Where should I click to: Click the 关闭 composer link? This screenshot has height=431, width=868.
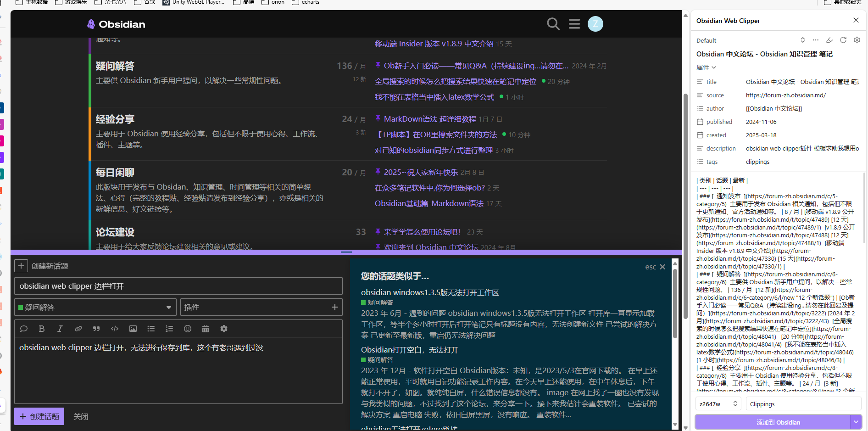tap(81, 417)
